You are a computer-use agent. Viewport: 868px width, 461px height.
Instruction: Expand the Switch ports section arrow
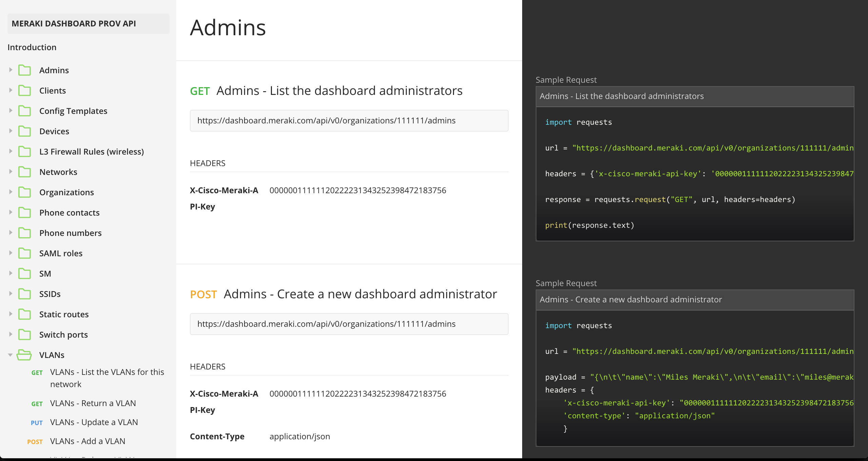point(11,334)
